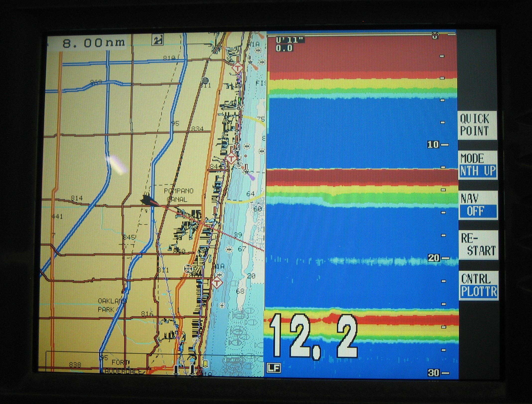Toggle NAV OFF soft key

pyautogui.click(x=478, y=205)
